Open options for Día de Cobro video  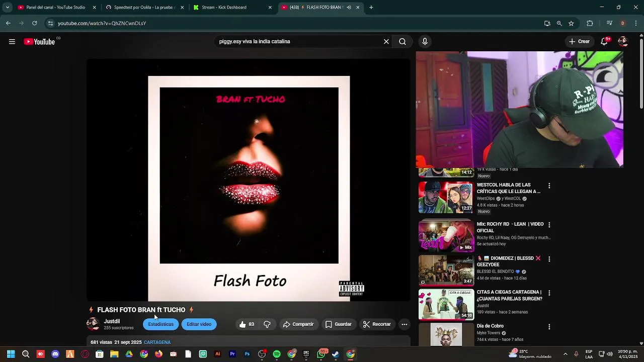tap(549, 327)
